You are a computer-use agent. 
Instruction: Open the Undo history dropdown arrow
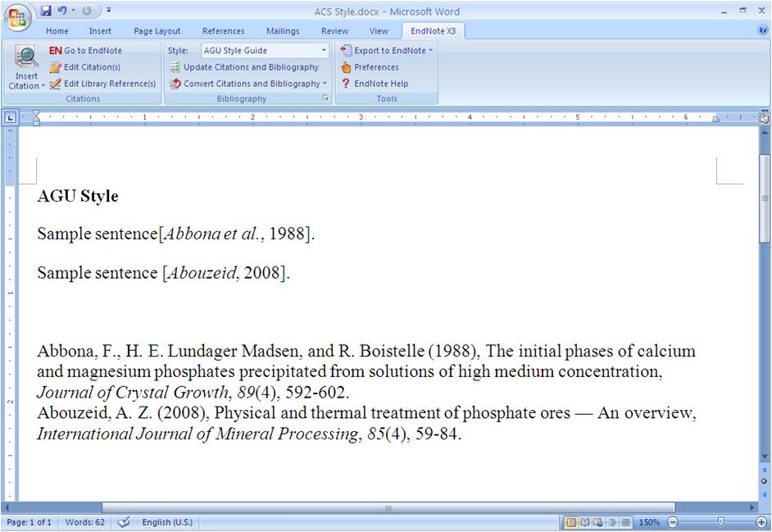pos(74,11)
